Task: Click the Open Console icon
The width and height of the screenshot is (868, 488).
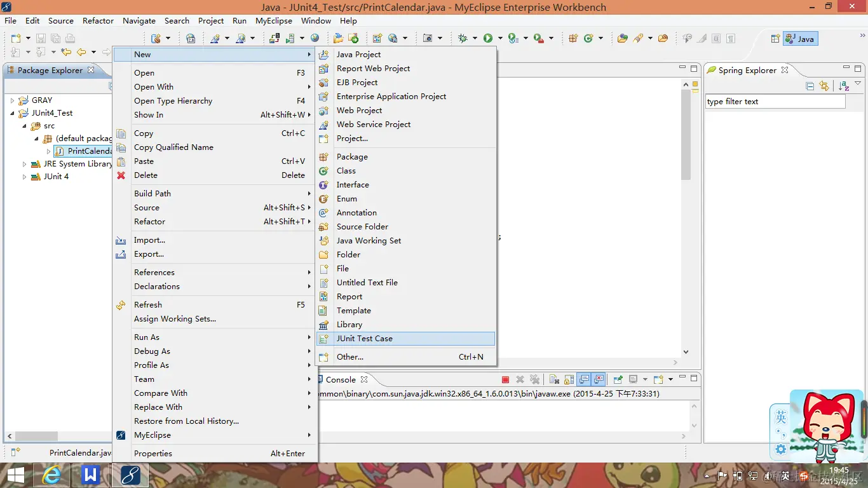Action: (658, 379)
